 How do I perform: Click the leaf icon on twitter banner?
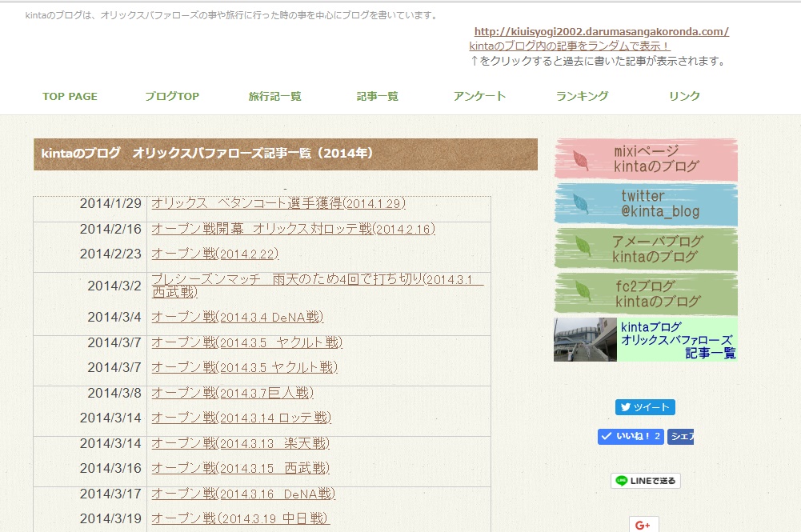coord(581,204)
